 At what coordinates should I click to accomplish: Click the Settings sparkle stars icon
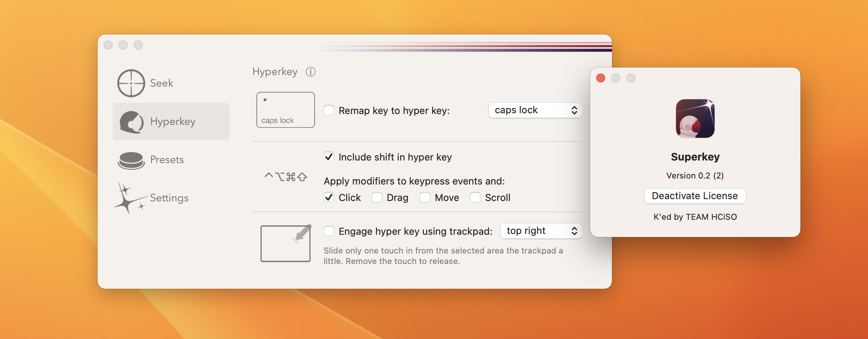[x=129, y=198]
